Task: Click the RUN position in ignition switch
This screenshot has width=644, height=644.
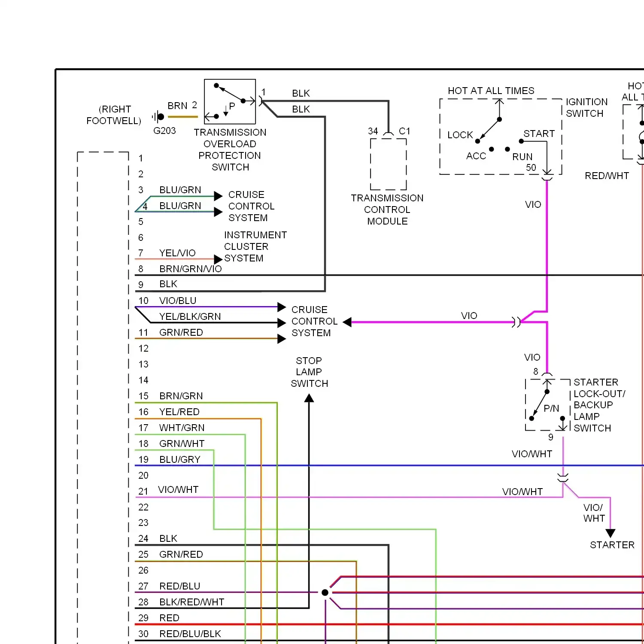Action: coord(522,157)
